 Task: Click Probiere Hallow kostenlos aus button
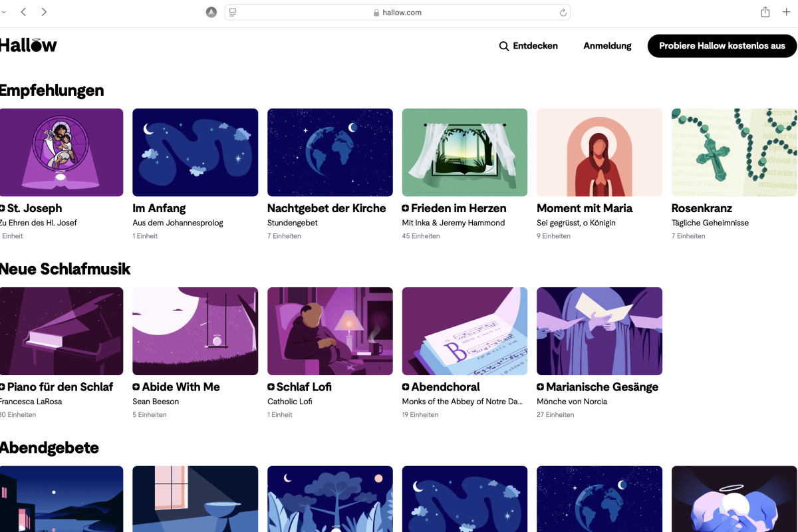722,46
